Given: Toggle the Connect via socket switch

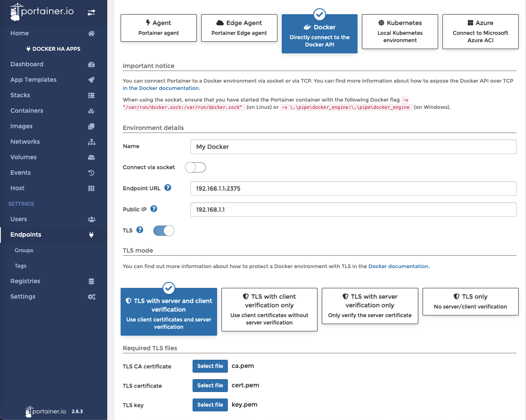Looking at the screenshot, I should pos(196,167).
